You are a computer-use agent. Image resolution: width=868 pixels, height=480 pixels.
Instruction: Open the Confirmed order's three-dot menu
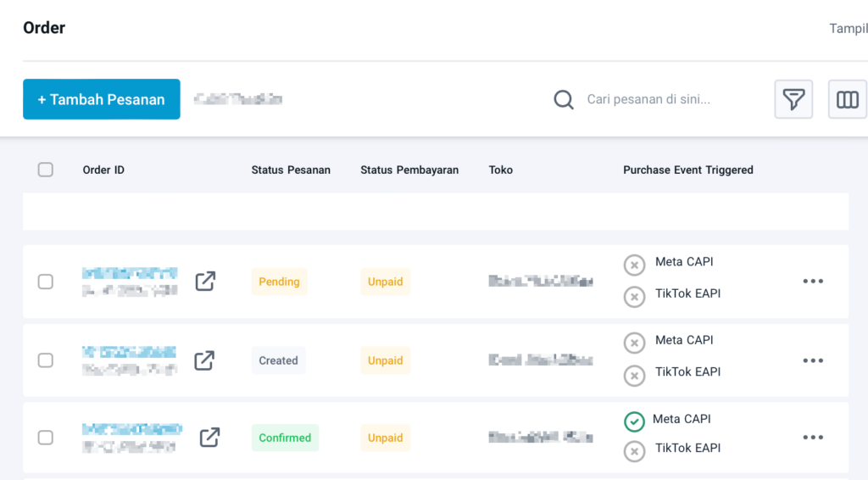coord(813,438)
